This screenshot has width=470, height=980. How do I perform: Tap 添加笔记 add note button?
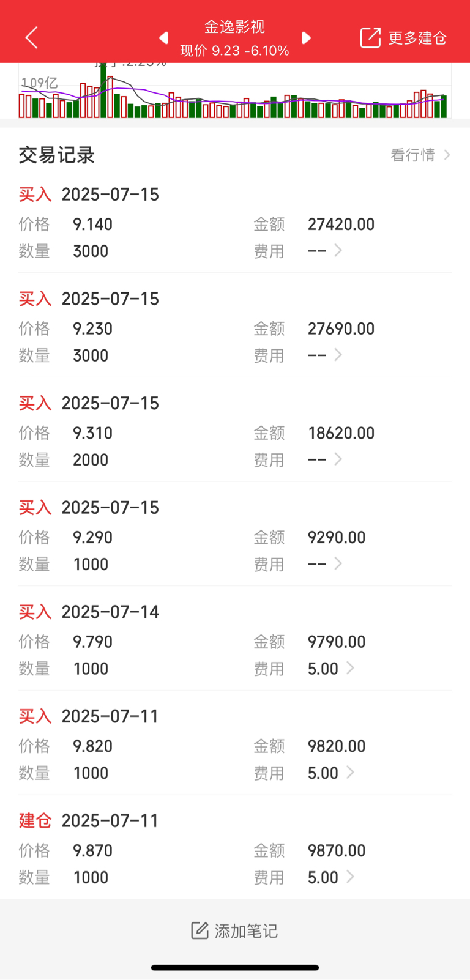(x=235, y=930)
